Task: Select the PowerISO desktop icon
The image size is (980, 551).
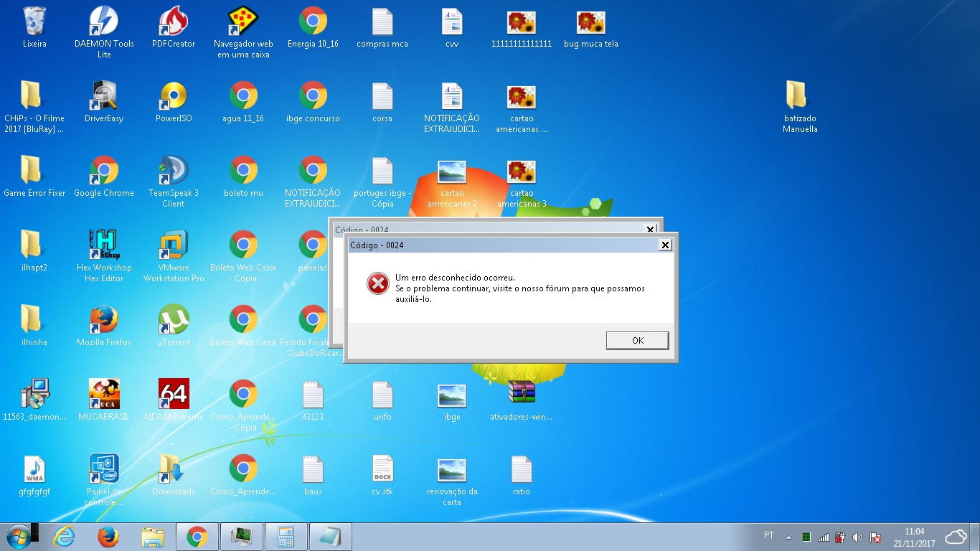Action: click(x=174, y=98)
